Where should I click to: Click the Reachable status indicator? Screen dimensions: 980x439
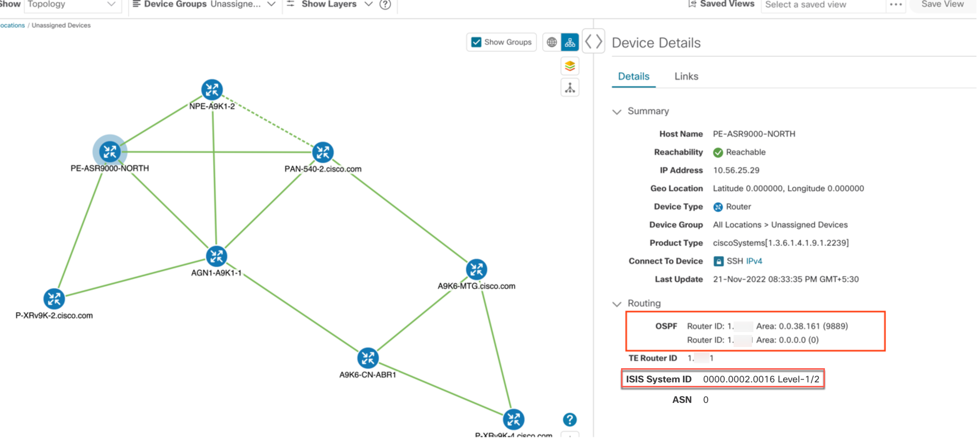pos(718,152)
